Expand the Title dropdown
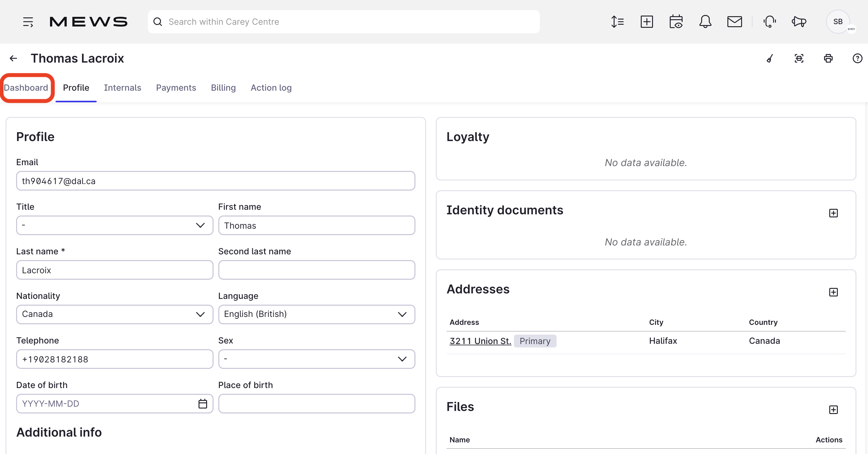This screenshot has height=454, width=868. pos(115,225)
